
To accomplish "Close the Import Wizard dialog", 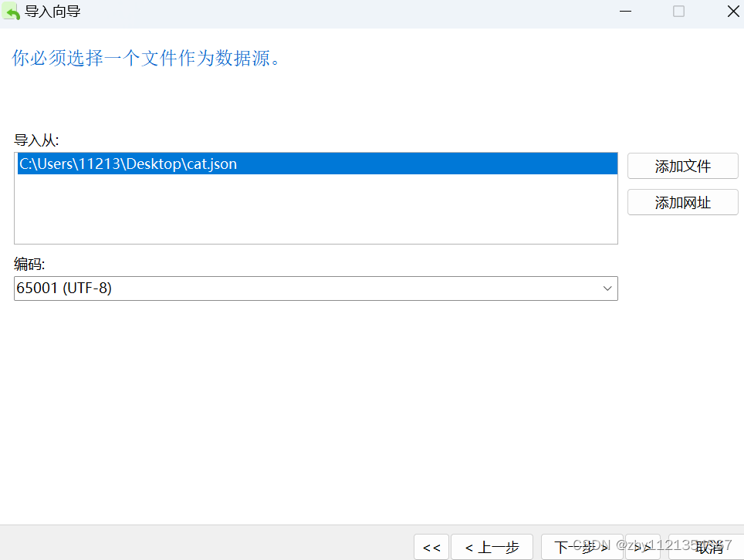I will pyautogui.click(x=732, y=12).
